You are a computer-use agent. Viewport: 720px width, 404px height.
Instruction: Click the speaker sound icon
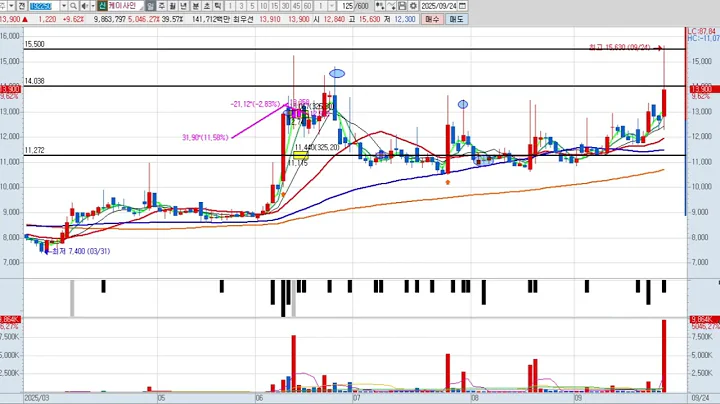click(x=85, y=6)
